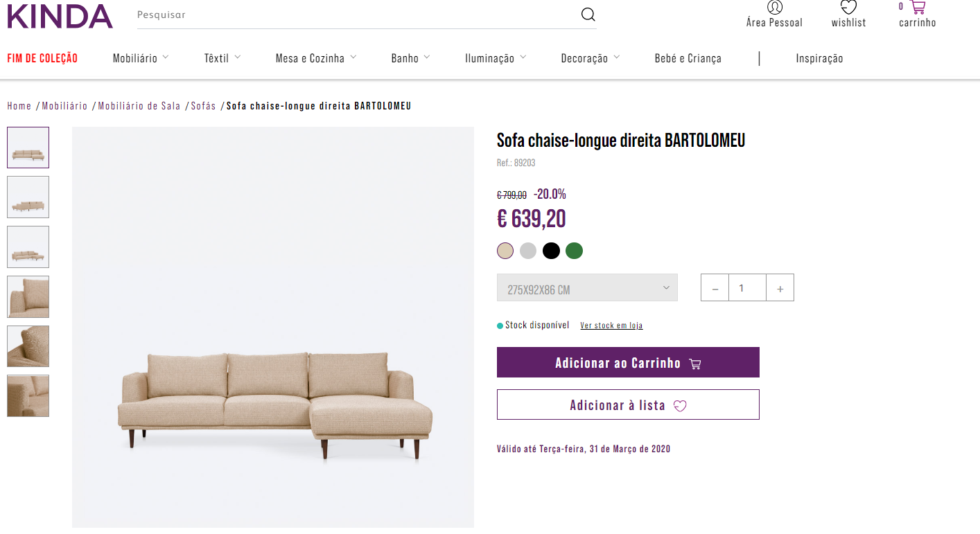This screenshot has height=534, width=980.
Task: Open the Bebé e Criança menu item
Action: pyautogui.click(x=688, y=58)
